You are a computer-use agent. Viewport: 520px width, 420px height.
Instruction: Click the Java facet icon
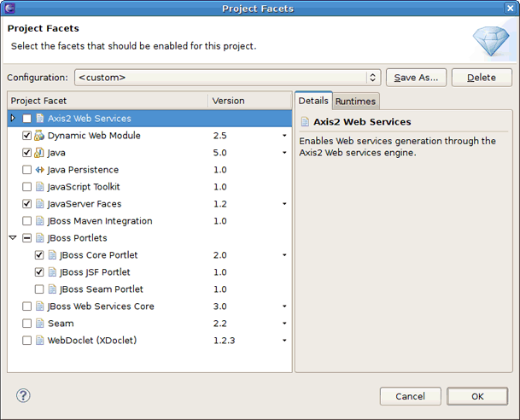tap(39, 153)
